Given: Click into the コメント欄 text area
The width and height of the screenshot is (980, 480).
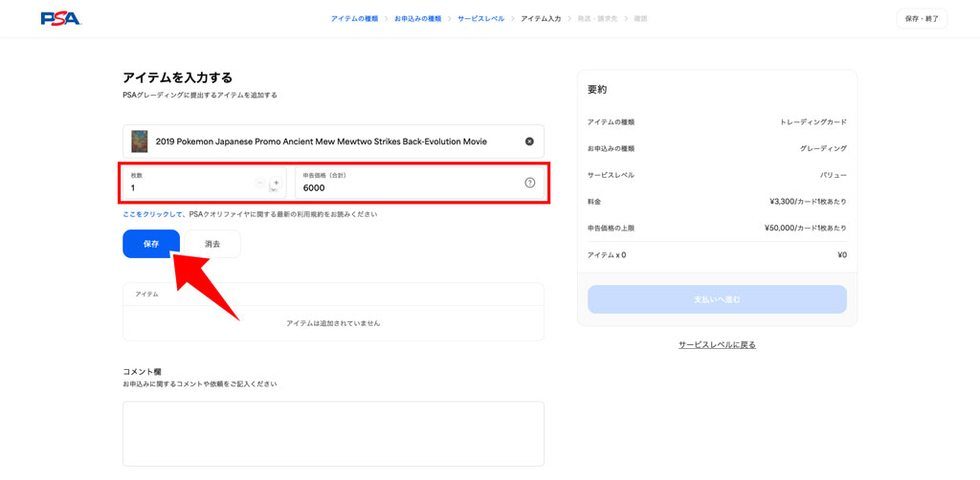Looking at the screenshot, I should click(333, 434).
